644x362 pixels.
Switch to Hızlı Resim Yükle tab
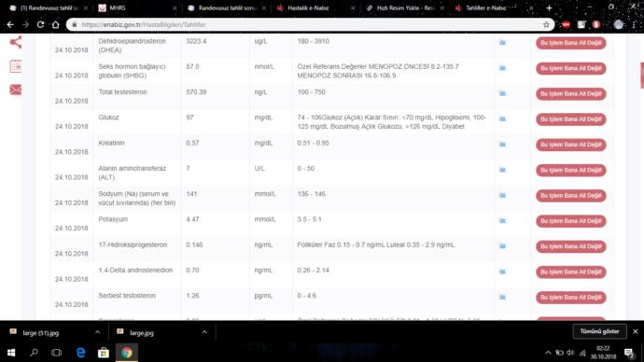click(404, 7)
